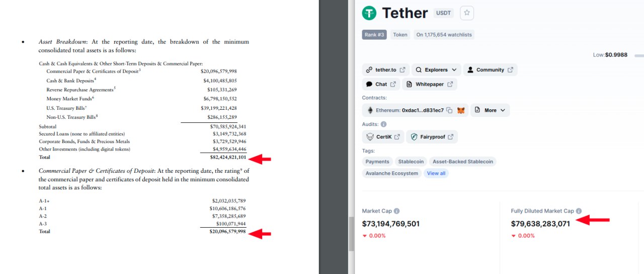Select the Asset-Backed Stablecoin tag
644x274 pixels.
pyautogui.click(x=462, y=162)
